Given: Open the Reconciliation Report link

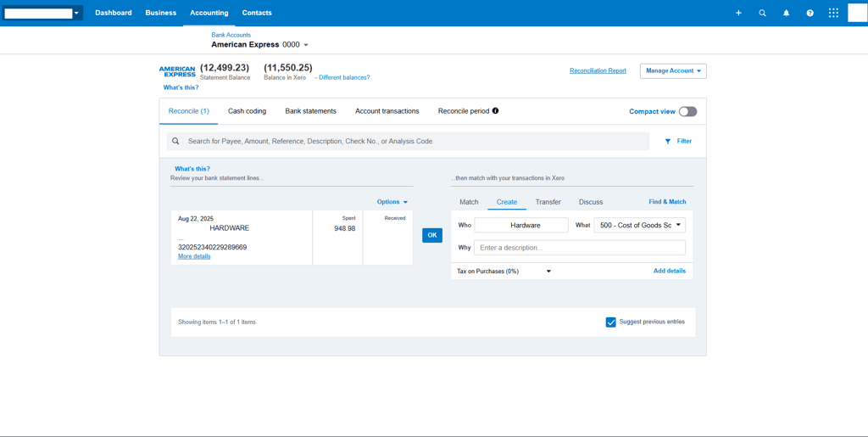Looking at the screenshot, I should pyautogui.click(x=598, y=71).
